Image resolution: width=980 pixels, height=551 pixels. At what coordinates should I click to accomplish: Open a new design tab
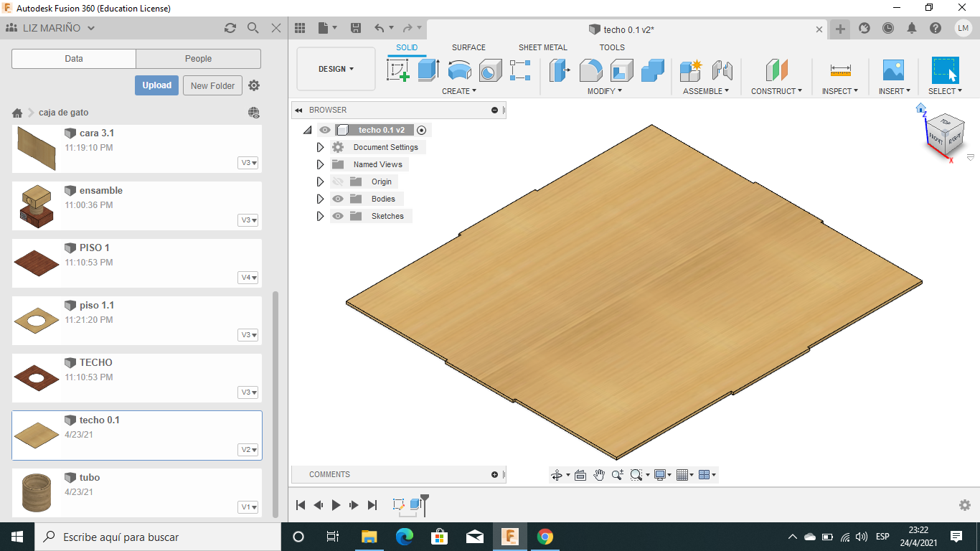[x=840, y=29]
